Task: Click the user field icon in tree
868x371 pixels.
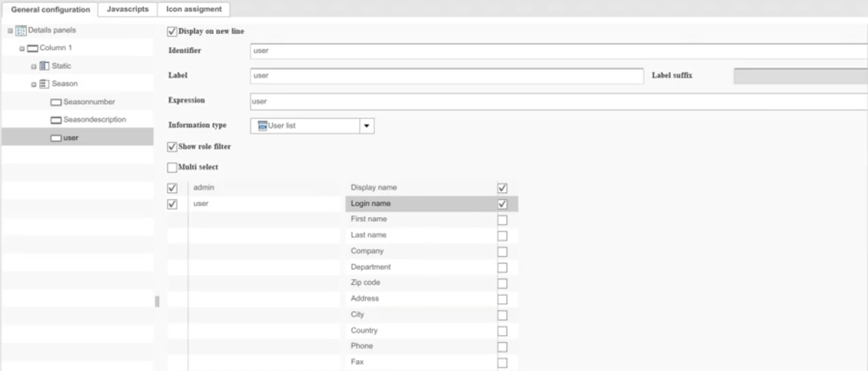Action: (x=55, y=138)
